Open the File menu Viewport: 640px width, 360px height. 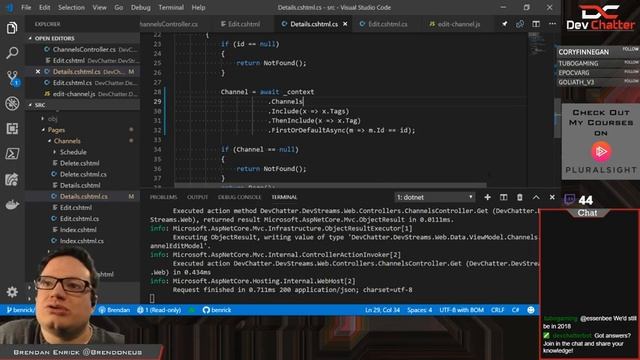[26, 7]
